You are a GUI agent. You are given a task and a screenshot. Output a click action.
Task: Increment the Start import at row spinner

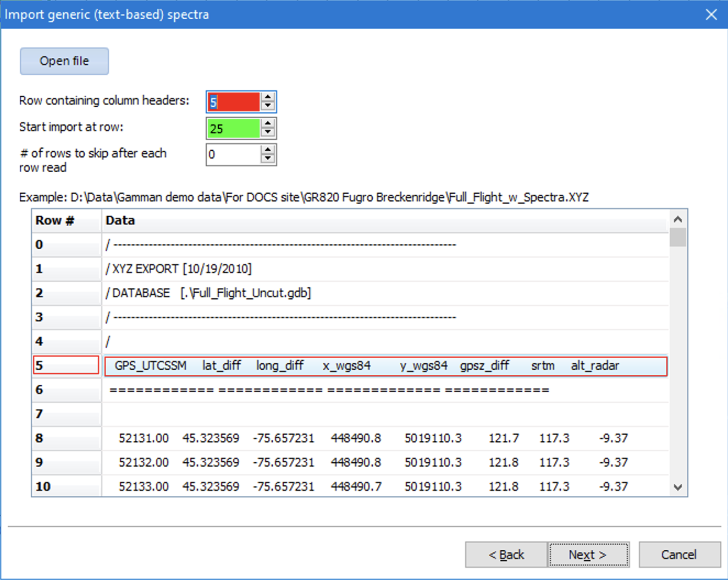point(268,124)
